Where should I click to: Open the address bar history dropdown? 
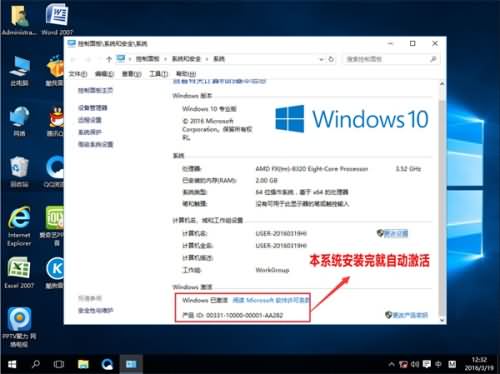pos(321,59)
